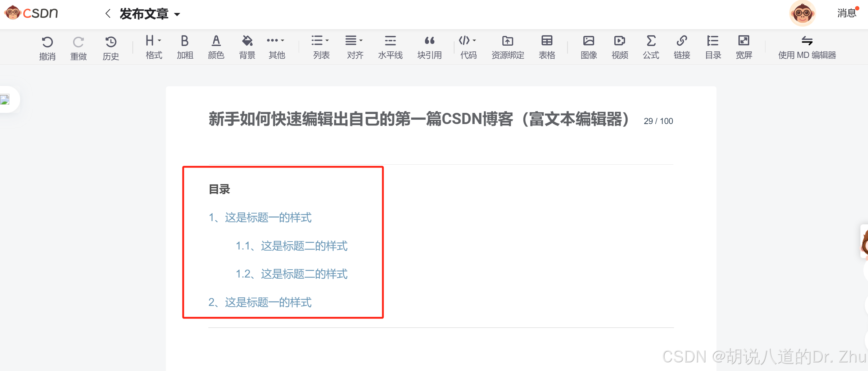Click the monkey mascot widget at right edge
This screenshot has height=371, width=868.
pyautogui.click(x=864, y=241)
